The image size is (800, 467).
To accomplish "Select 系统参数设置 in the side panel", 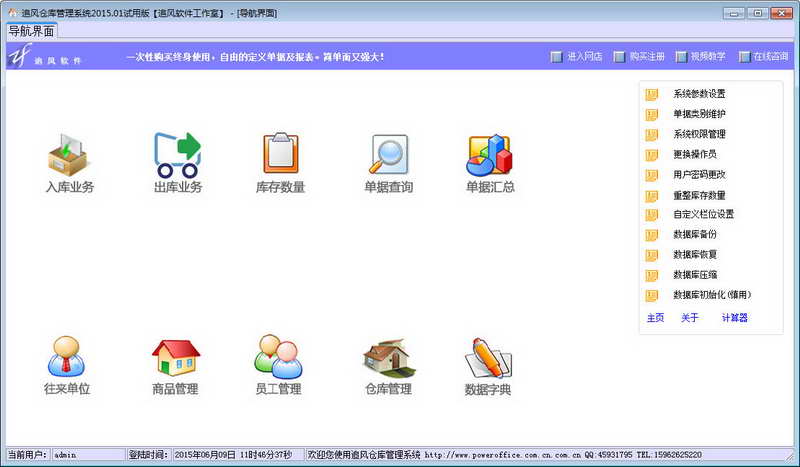I will tap(713, 94).
